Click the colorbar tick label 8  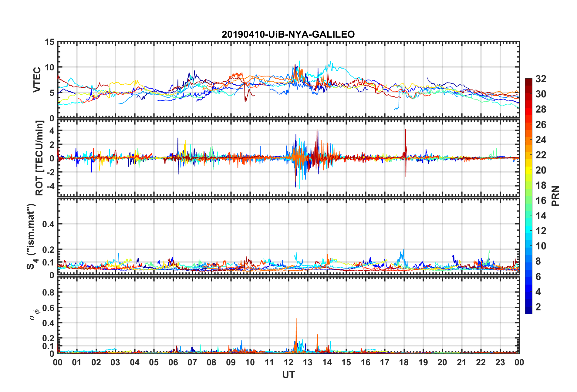[x=538, y=261]
